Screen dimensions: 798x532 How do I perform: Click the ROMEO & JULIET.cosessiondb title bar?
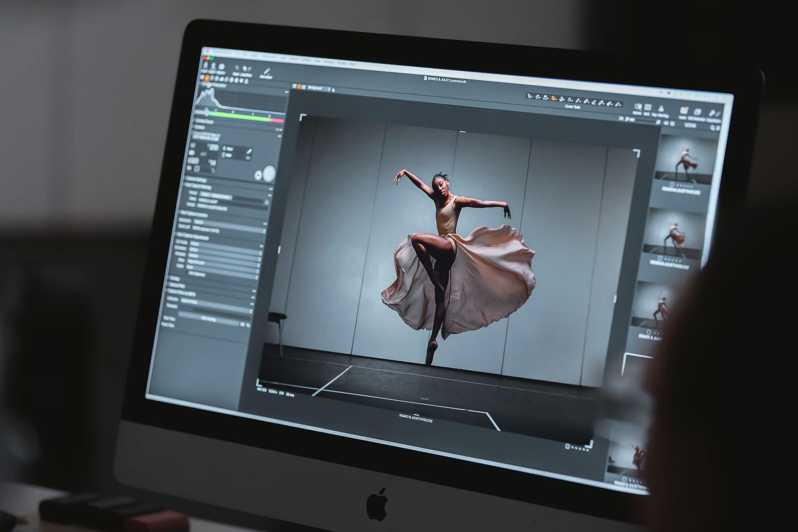[446, 79]
